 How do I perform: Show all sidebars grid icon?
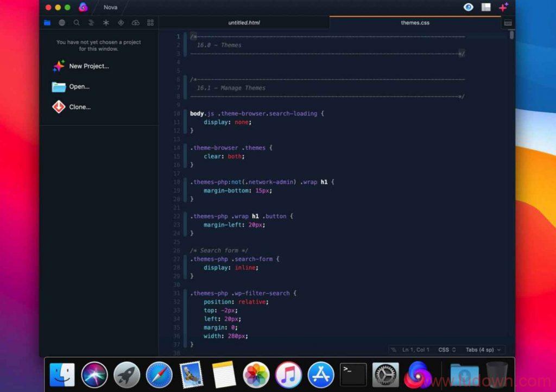click(150, 23)
